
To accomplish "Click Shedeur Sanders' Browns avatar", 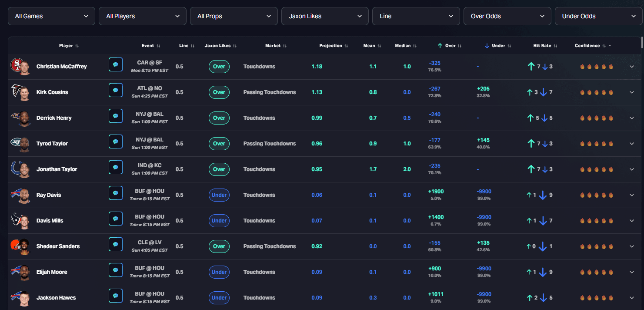I will 20,246.
